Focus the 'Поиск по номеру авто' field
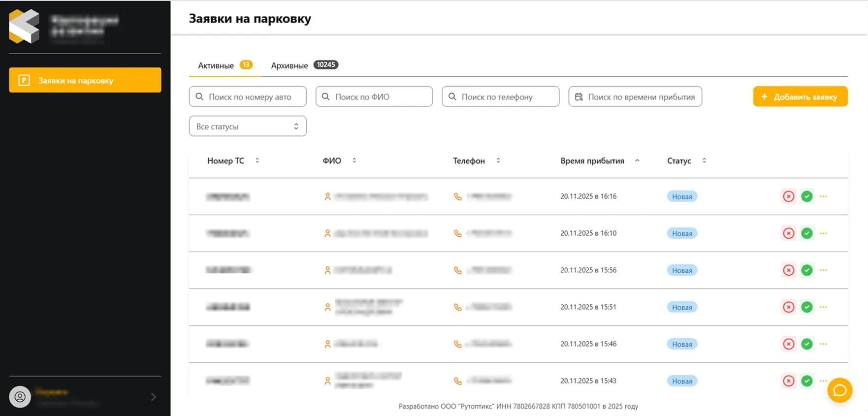Image resolution: width=868 pixels, height=416 pixels. 248,97
